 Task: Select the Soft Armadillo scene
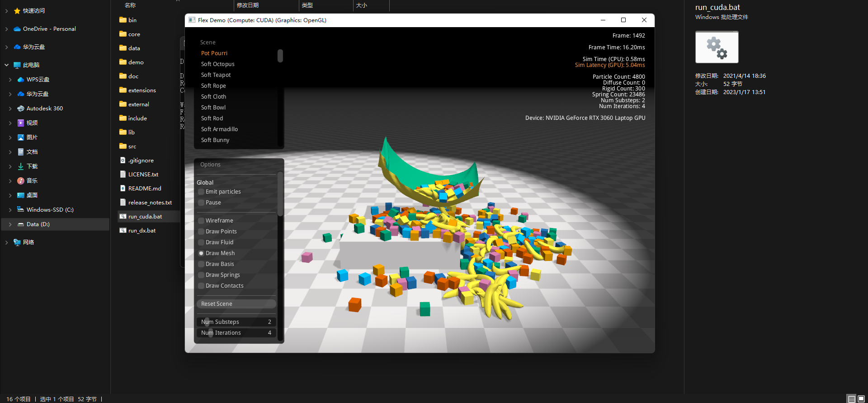click(x=220, y=129)
